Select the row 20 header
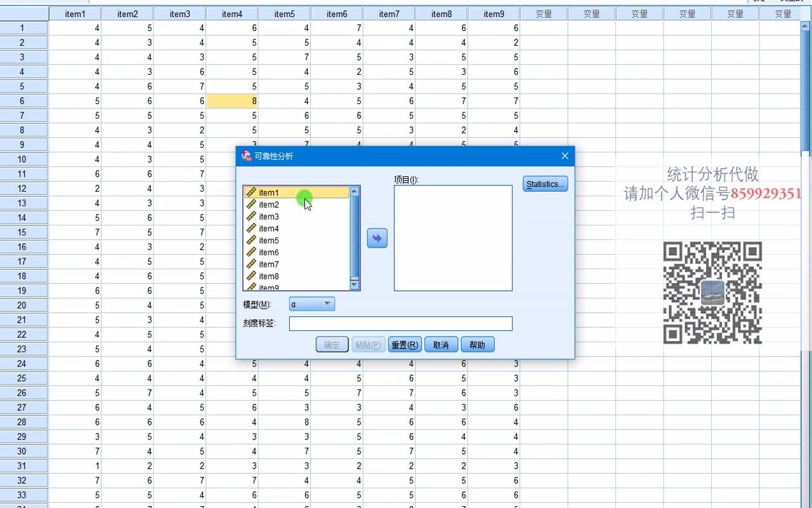The image size is (812, 508). pos(23,305)
